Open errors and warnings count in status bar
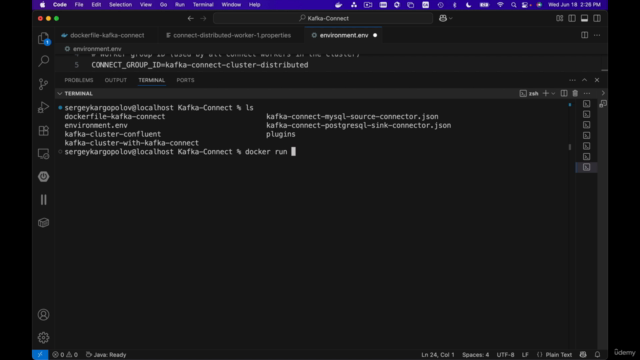The image size is (640, 360). coord(65,355)
